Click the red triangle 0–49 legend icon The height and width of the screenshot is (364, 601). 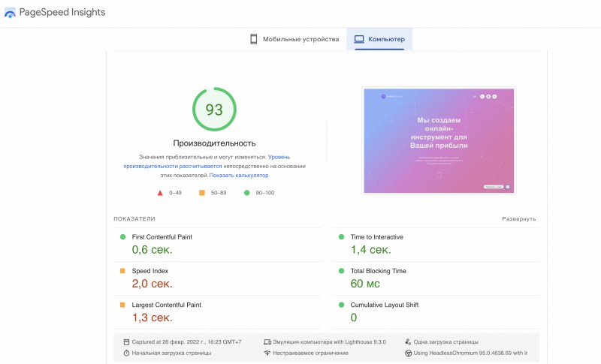click(160, 193)
